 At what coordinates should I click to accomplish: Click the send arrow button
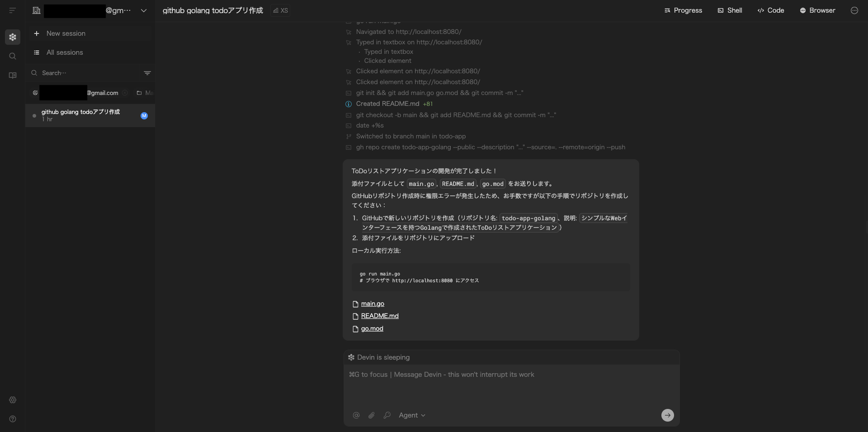(x=667, y=415)
